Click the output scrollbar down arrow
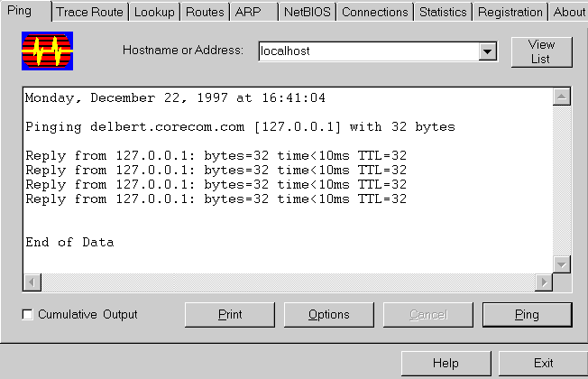The height and width of the screenshot is (379, 588). (561, 264)
